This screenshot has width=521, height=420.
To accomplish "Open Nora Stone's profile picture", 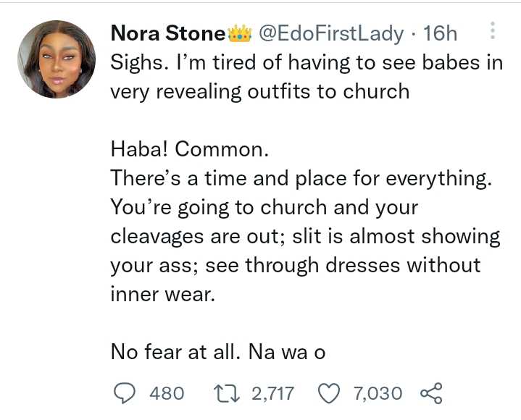I will 57,59.
